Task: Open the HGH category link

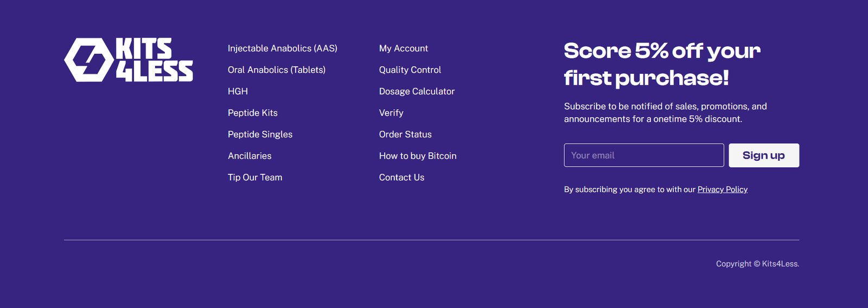Action: 238,91
